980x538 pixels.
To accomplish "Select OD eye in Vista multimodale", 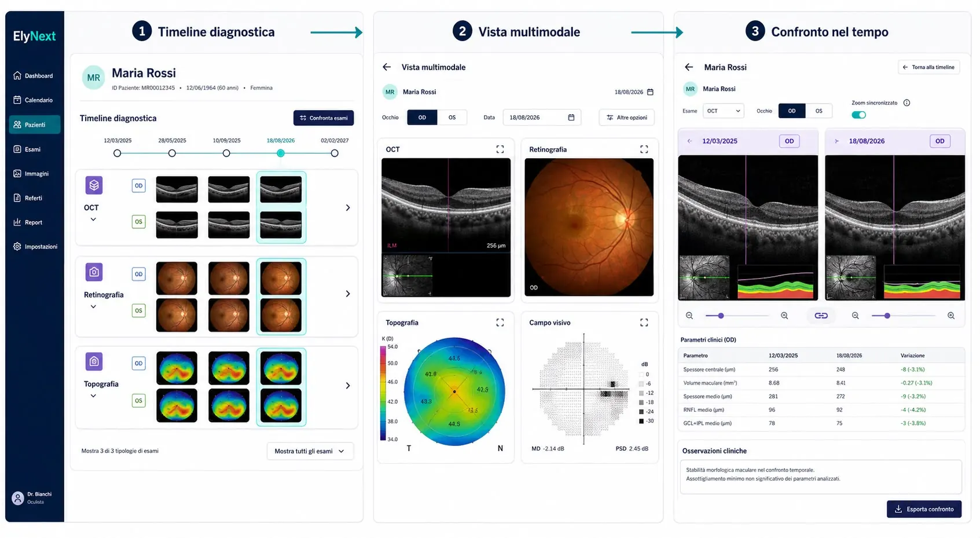I will pos(422,118).
